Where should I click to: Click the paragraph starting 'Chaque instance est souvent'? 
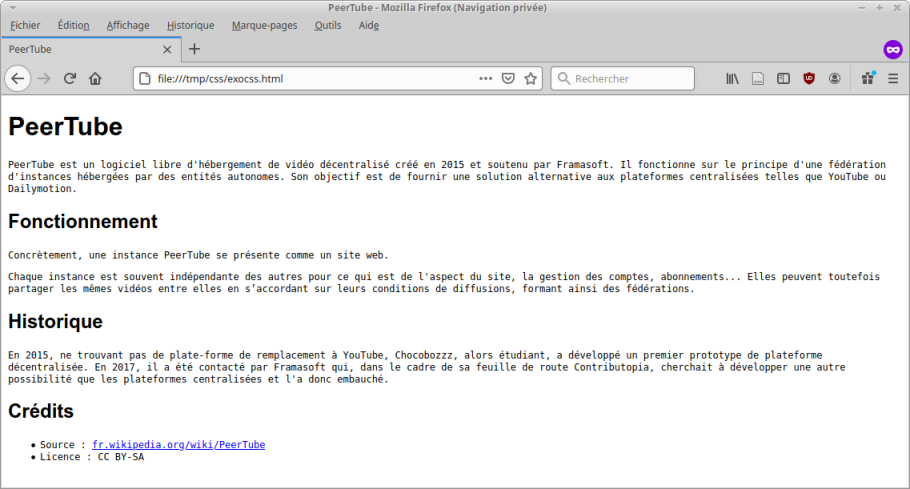[444, 282]
